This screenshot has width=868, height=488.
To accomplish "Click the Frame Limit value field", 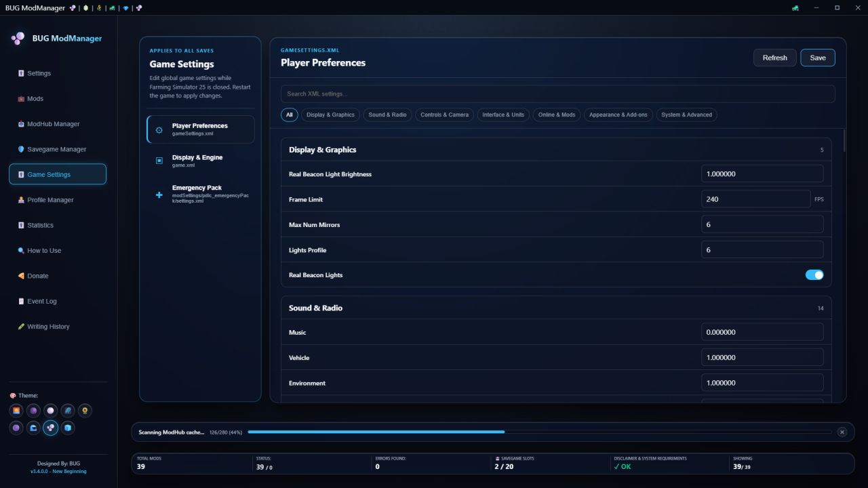I will pyautogui.click(x=756, y=199).
